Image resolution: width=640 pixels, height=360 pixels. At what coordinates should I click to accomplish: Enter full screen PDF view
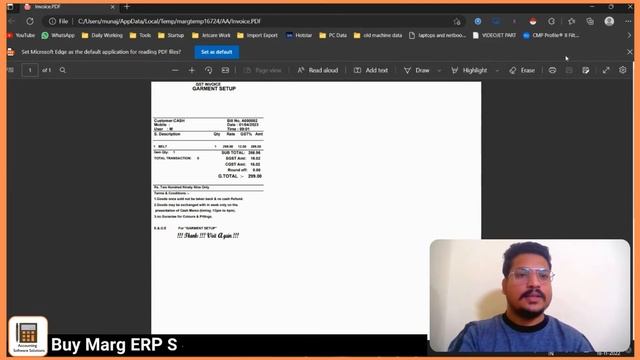click(x=606, y=70)
